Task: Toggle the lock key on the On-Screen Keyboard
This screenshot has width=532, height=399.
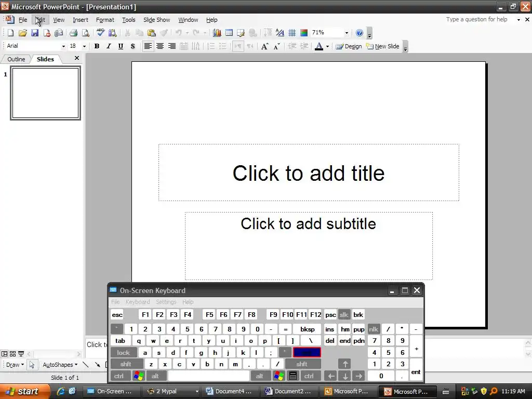Action: [124, 353]
